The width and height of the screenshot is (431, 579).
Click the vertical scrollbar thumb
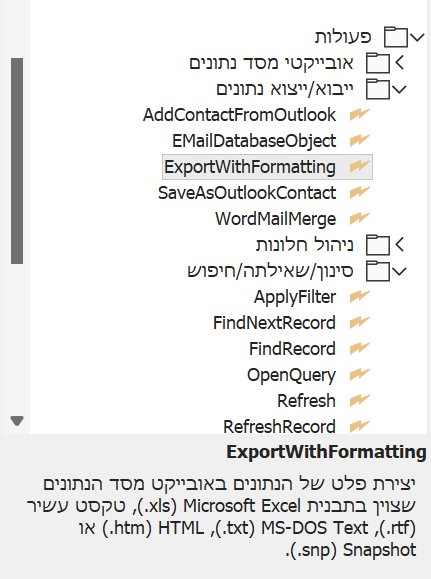(17, 161)
